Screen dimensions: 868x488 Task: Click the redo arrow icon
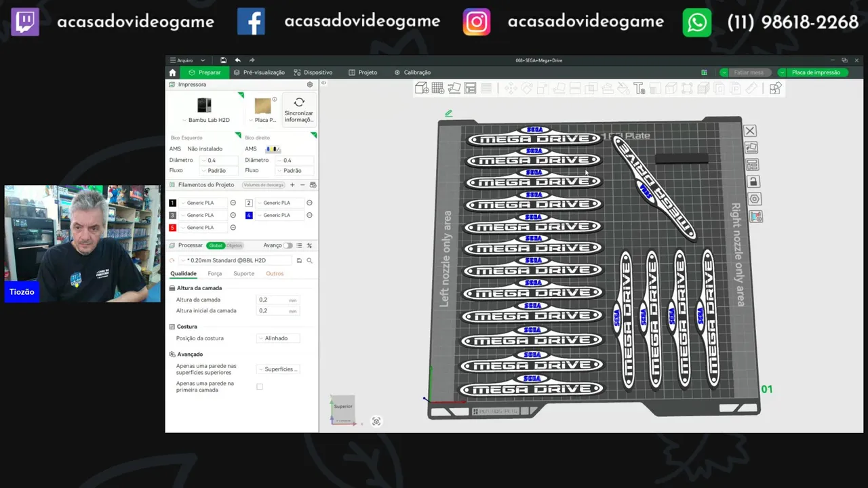point(252,60)
